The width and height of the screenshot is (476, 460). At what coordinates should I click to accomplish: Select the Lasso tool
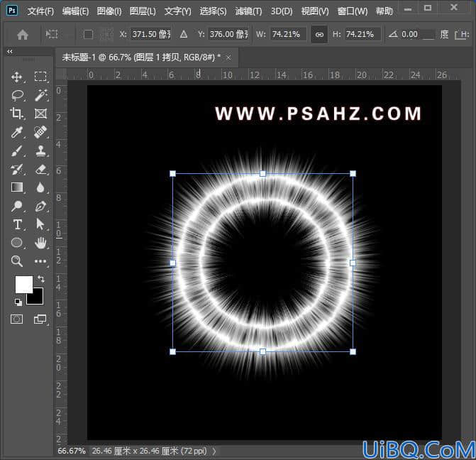[x=17, y=95]
